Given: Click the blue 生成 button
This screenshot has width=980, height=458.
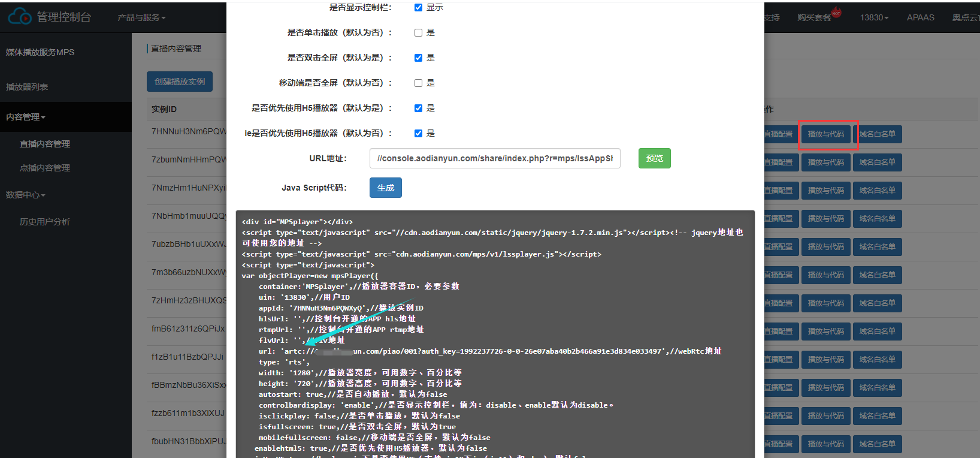Looking at the screenshot, I should pos(386,188).
